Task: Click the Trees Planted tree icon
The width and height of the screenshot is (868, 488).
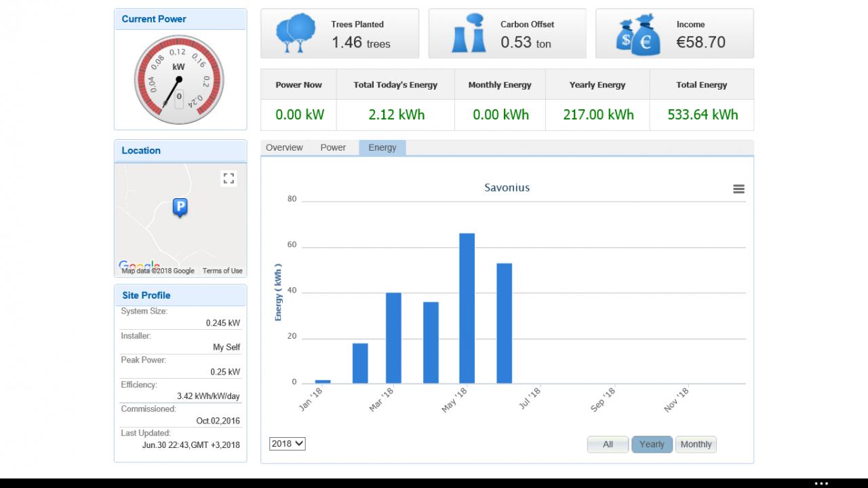Action: click(x=296, y=33)
